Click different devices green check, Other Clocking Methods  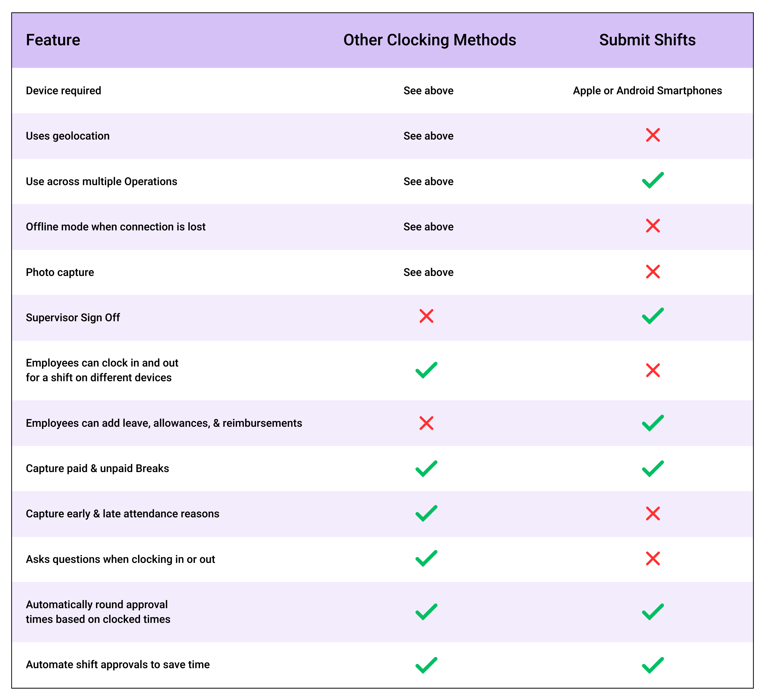pyautogui.click(x=426, y=370)
